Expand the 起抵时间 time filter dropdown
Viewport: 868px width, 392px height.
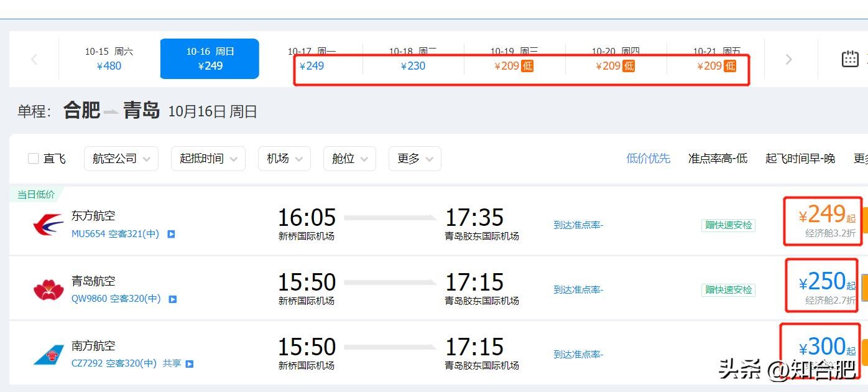coord(208,159)
